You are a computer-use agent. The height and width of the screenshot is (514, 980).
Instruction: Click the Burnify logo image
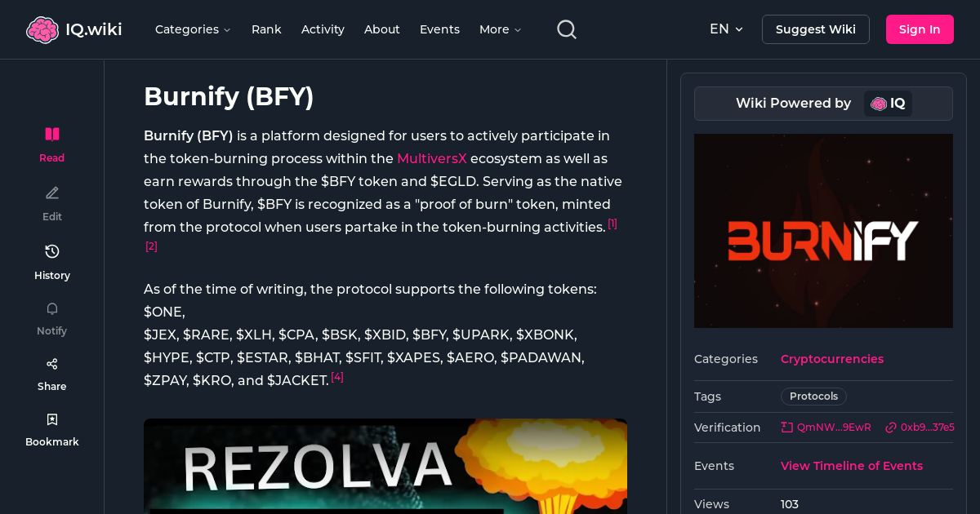[823, 230]
